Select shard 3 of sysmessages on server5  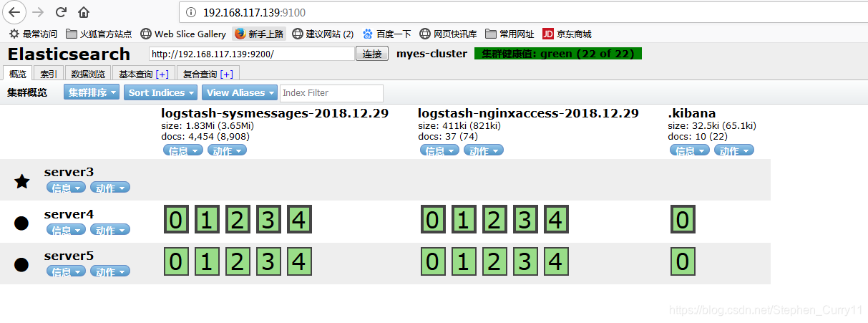(268, 261)
